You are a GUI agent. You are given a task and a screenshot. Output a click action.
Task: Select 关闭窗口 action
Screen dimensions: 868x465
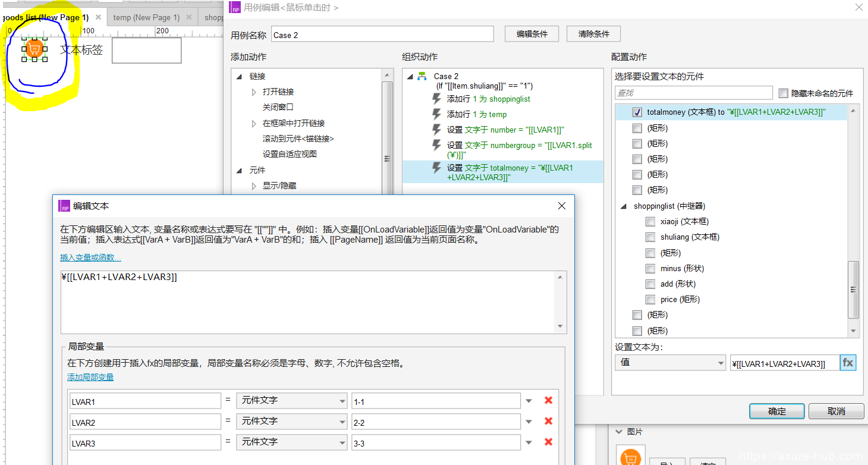pyautogui.click(x=278, y=108)
